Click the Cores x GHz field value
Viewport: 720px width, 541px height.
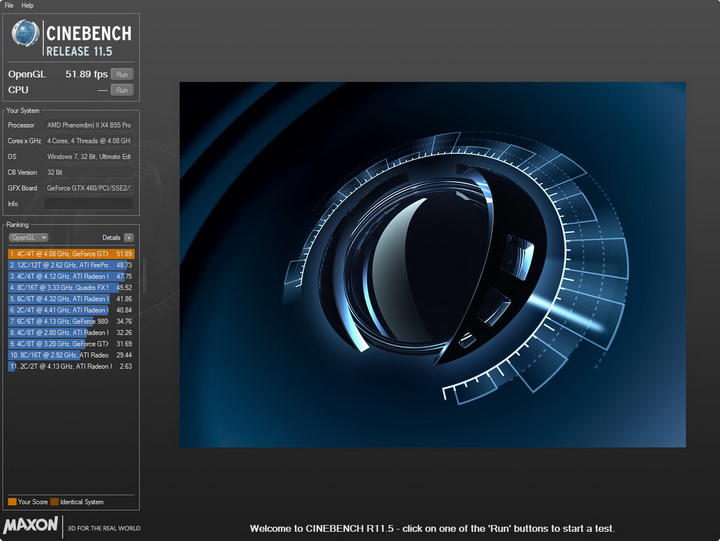89,141
